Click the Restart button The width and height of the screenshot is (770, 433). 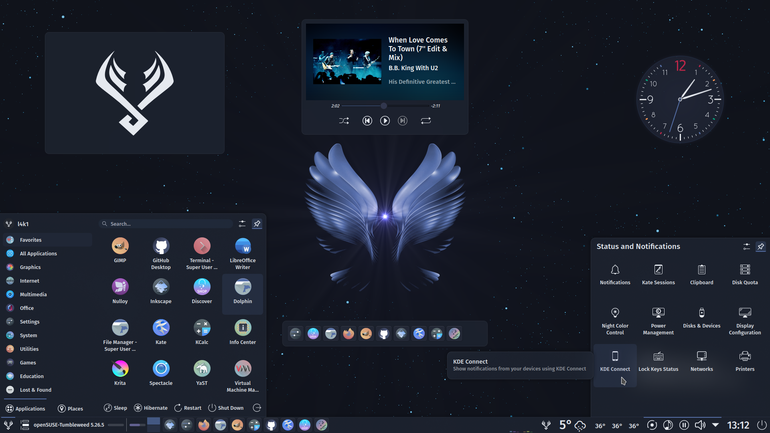pyautogui.click(x=188, y=408)
